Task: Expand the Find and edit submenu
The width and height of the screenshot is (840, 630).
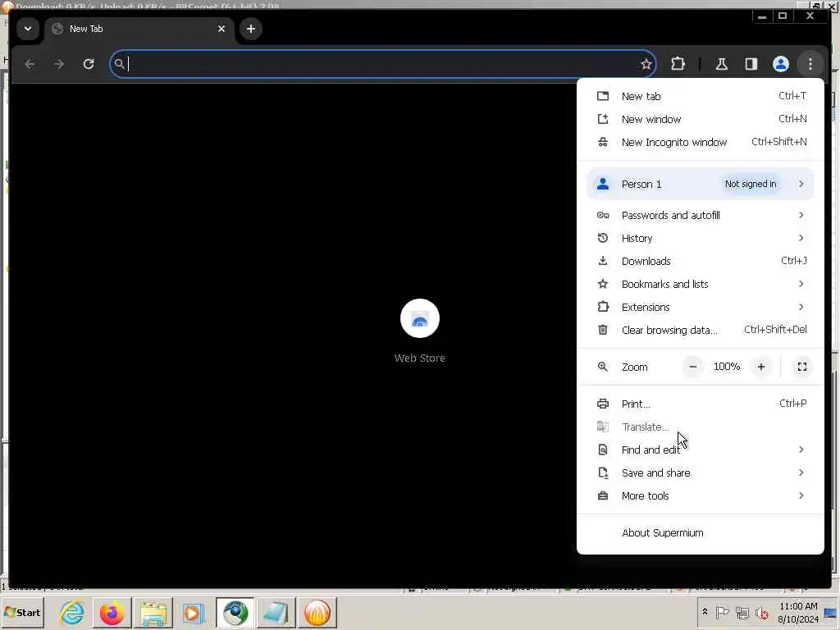Action: click(x=701, y=450)
